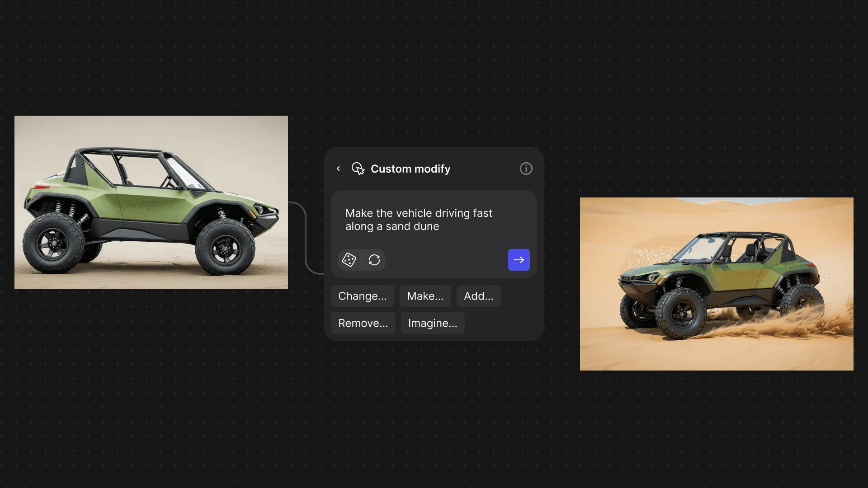
Task: Choose the Remove... suggestion chip
Action: coord(363,323)
